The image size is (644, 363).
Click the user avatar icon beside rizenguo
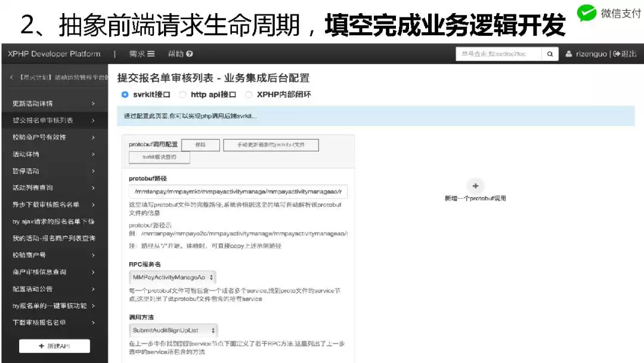(569, 54)
